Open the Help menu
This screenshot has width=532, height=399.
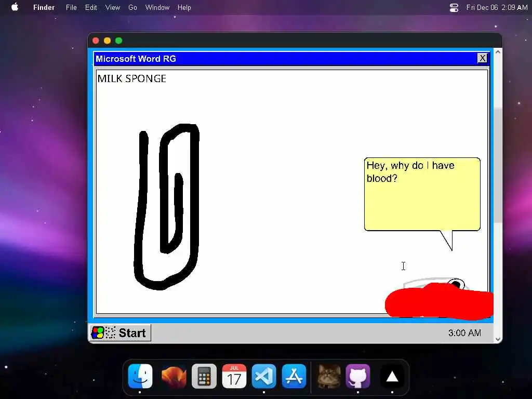184,7
